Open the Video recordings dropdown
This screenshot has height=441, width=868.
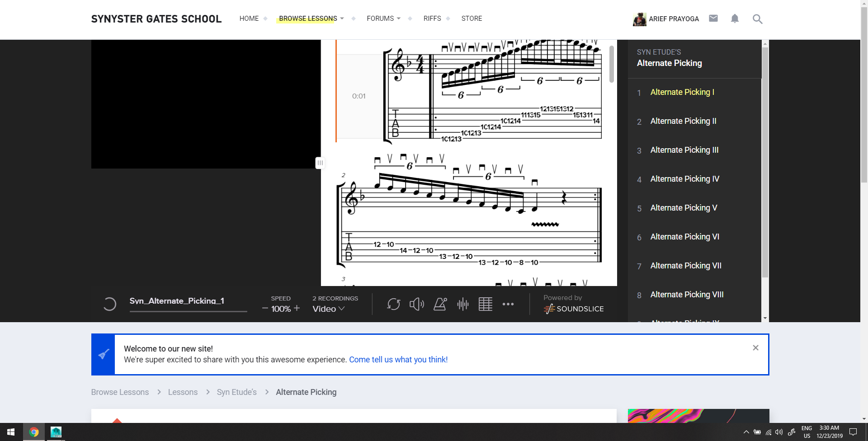click(x=329, y=309)
